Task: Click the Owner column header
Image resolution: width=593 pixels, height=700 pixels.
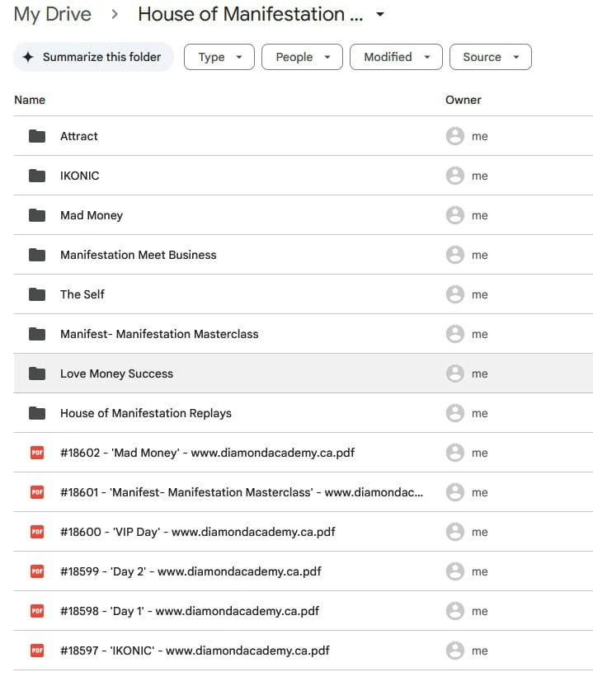Action: point(463,100)
